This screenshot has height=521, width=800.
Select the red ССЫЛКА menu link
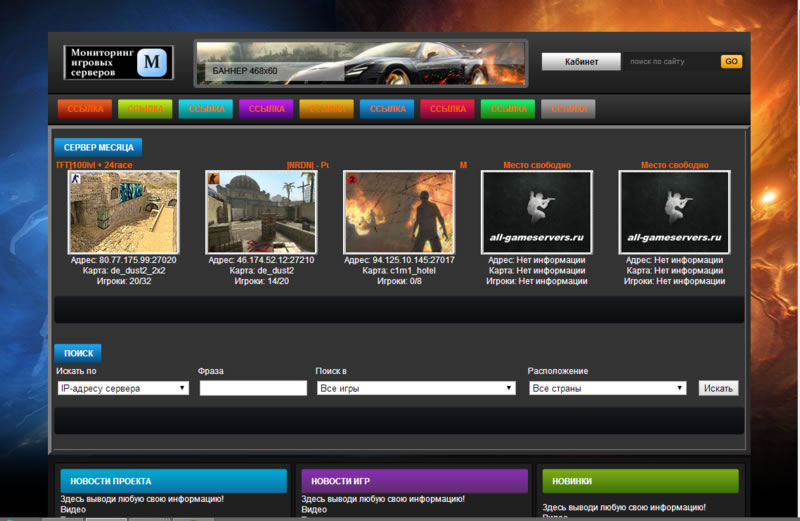pos(85,109)
